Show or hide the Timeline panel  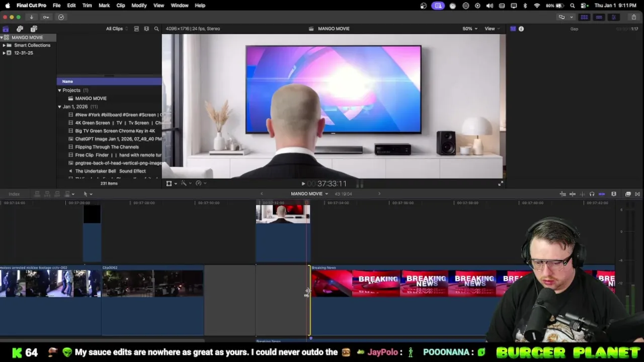coord(599,17)
